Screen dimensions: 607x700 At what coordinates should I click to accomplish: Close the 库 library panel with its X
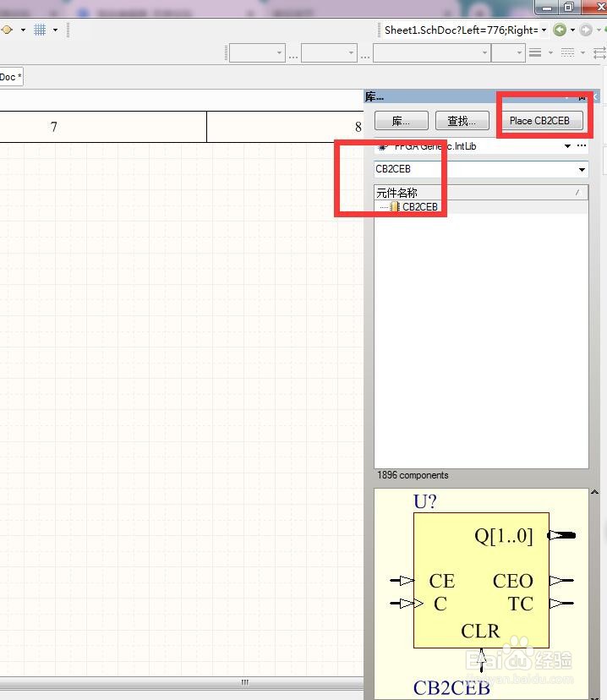coord(595,96)
